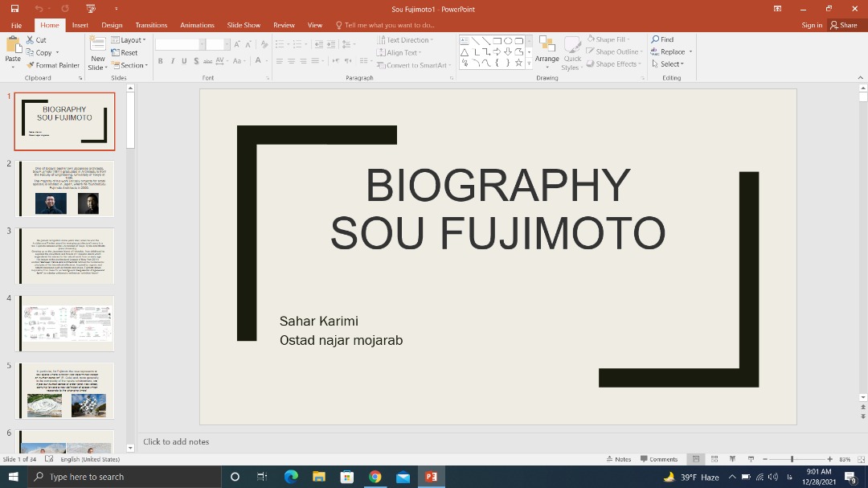Open Slide Sorter view from status bar
Viewport: 868px width, 488px height.
[714, 459]
